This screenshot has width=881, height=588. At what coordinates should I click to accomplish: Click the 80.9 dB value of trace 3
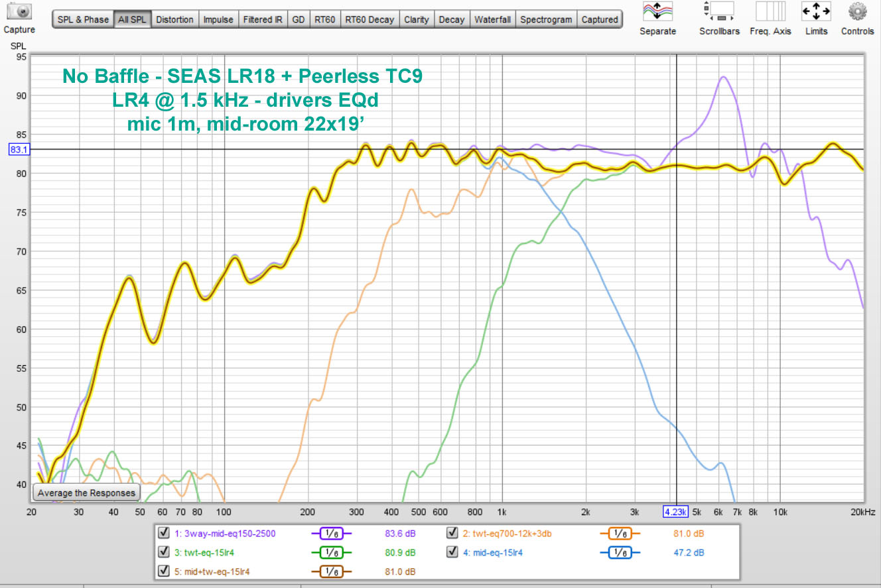click(400, 552)
